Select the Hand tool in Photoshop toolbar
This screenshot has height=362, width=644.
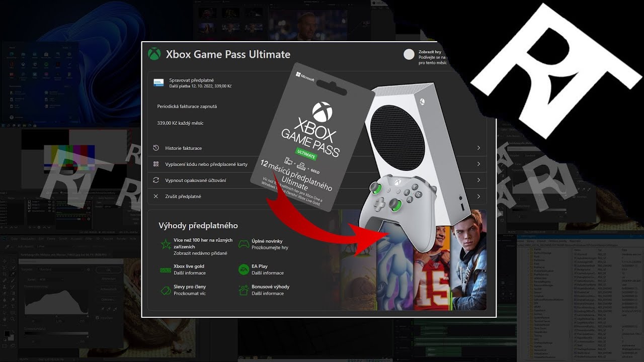[x=5, y=319]
